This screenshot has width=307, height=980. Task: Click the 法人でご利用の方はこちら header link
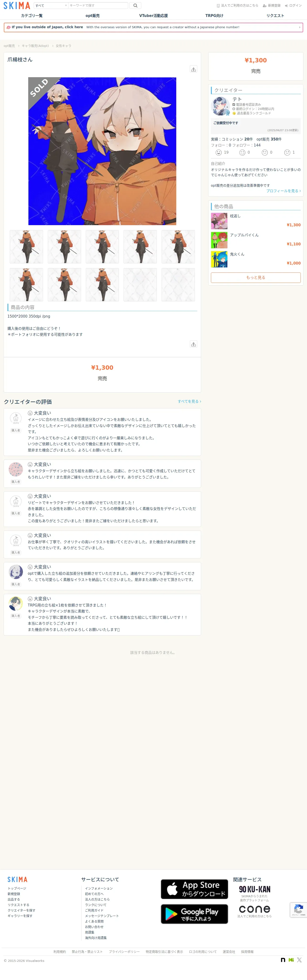pyautogui.click(x=237, y=6)
